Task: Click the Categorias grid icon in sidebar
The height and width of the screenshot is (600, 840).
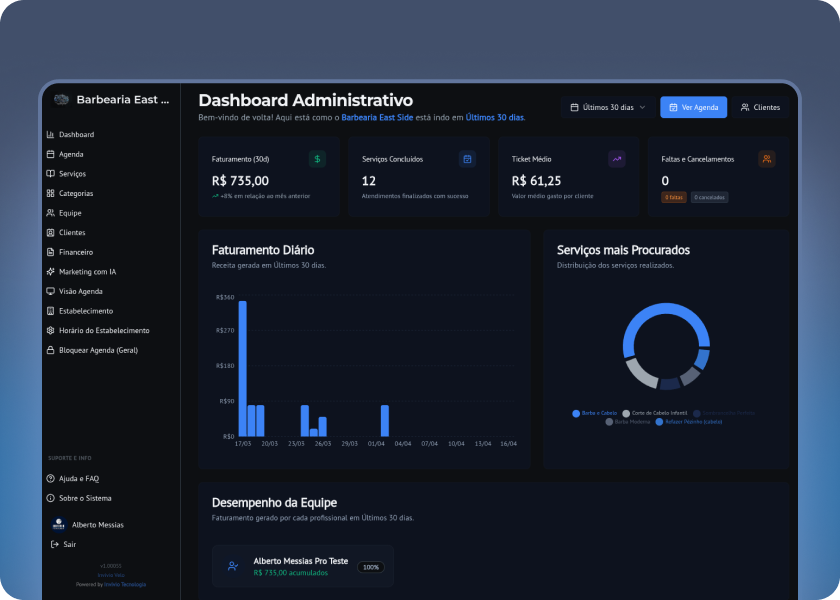Action: pyautogui.click(x=50, y=193)
